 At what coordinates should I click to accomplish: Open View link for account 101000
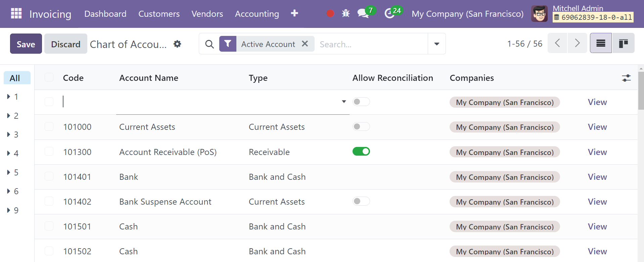[597, 127]
